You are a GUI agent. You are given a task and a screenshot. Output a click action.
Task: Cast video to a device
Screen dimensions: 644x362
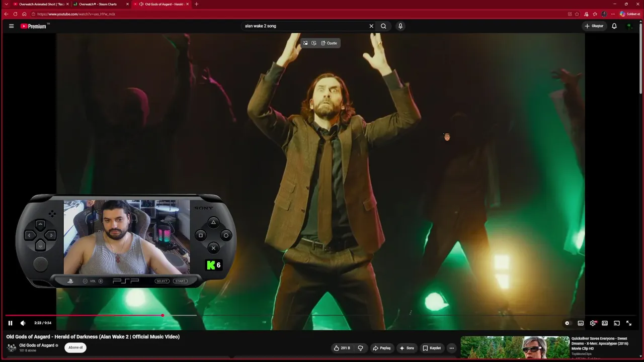point(617,323)
